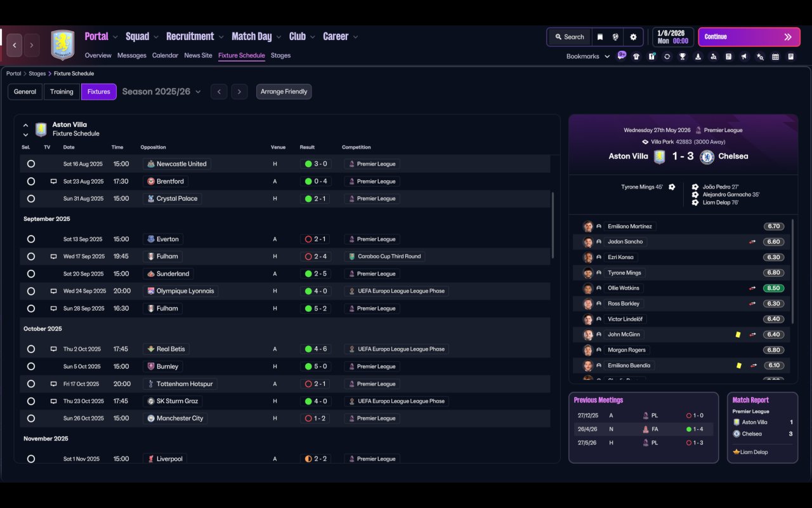This screenshot has width=812, height=508.
Task: Open the News Site tab
Action: point(198,55)
